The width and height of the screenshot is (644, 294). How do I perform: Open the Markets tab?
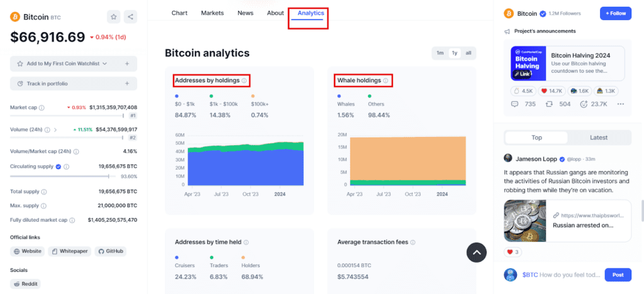213,13
